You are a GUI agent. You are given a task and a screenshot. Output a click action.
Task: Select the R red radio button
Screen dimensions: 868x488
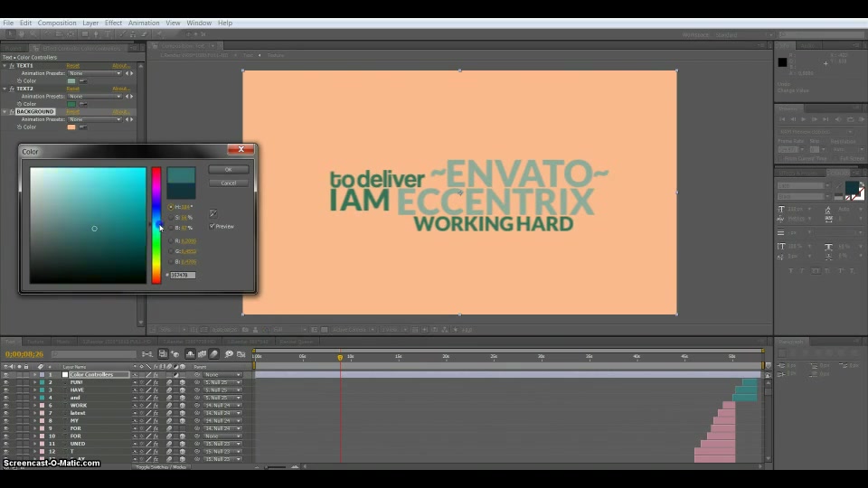[x=171, y=240]
